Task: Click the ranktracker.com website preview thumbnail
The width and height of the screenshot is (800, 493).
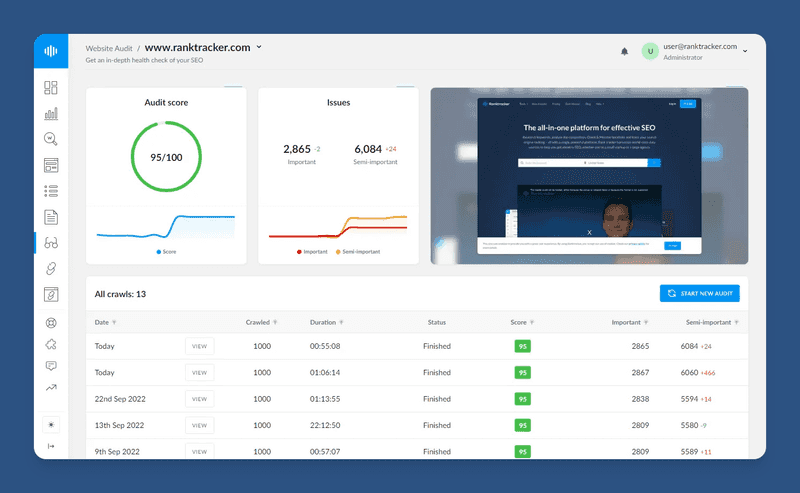Action: 589,176
